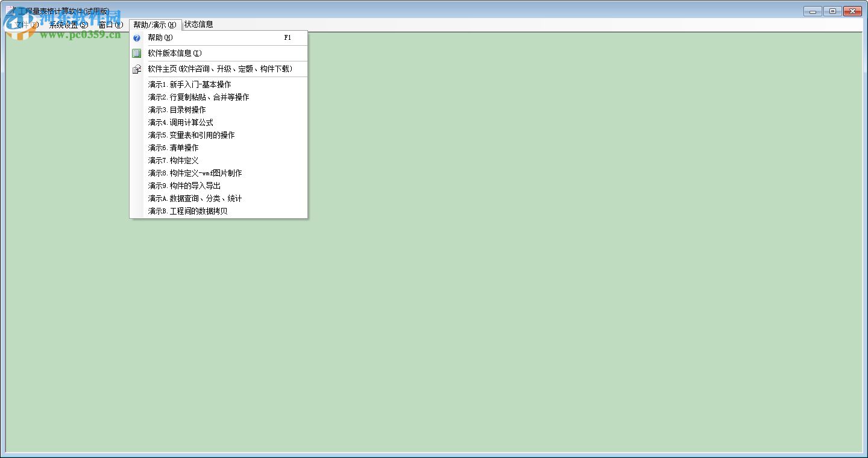Select 演示6.清单操作 entry
The width and height of the screenshot is (868, 458).
point(219,148)
